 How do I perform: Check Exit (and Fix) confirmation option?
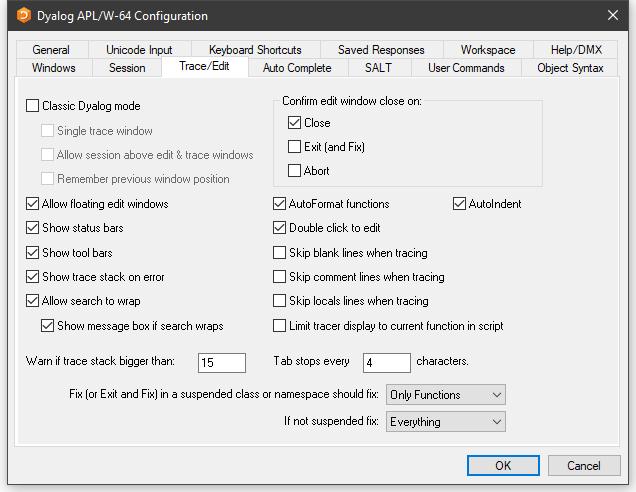pos(294,147)
